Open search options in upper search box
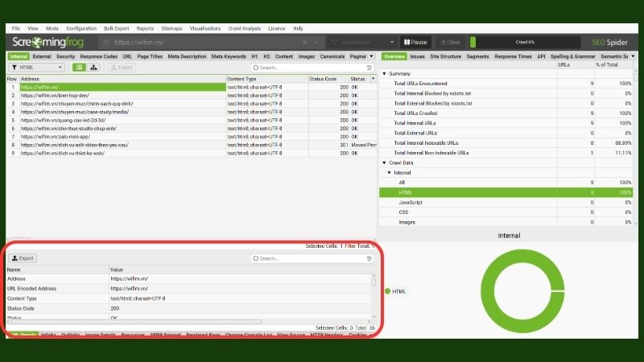The height and width of the screenshot is (362, 644). pyautogui.click(x=369, y=68)
